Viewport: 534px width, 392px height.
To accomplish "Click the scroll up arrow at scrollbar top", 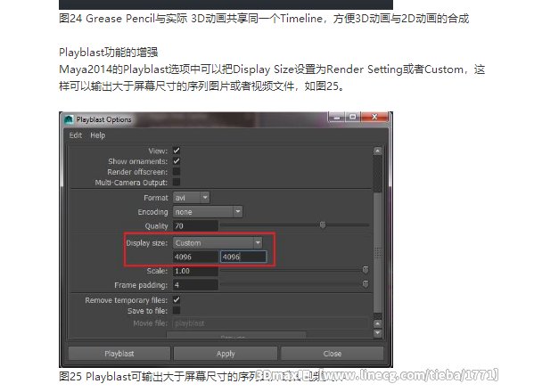I will 377,151.
